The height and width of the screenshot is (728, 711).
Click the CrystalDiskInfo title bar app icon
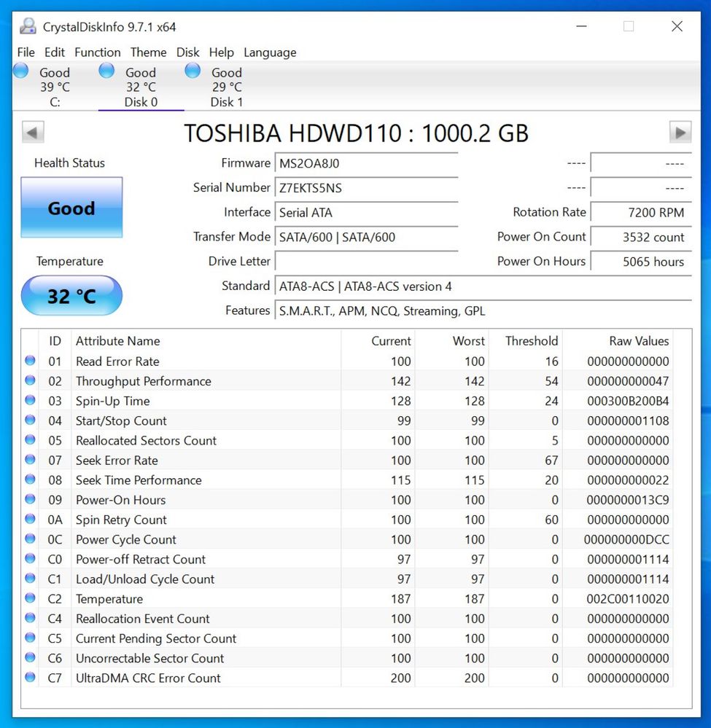tap(28, 26)
